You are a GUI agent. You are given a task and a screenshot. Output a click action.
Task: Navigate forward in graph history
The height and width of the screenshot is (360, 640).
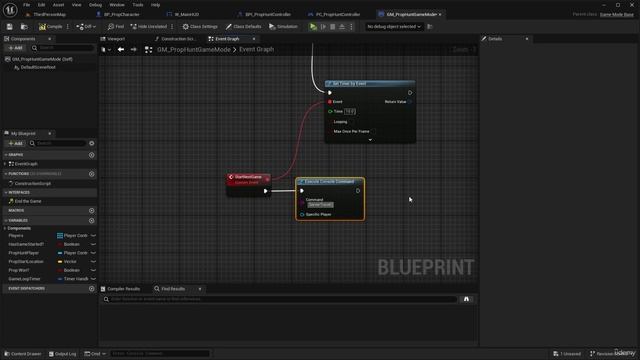pos(133,49)
